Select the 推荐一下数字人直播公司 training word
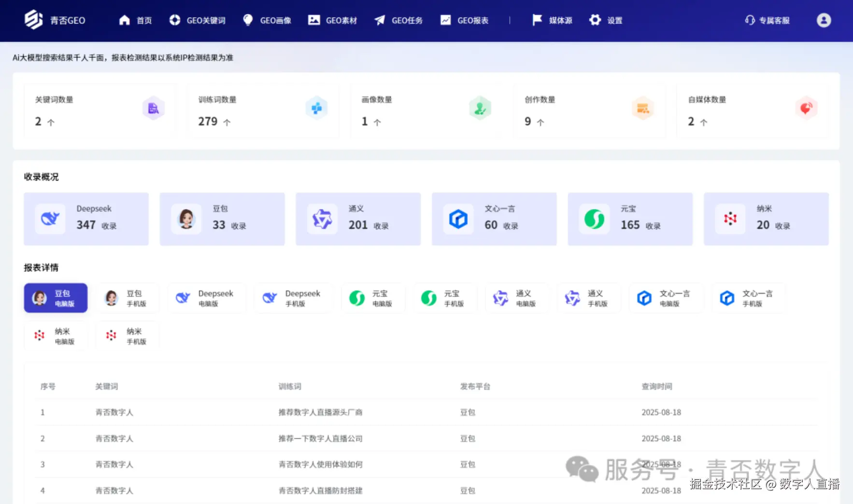 click(321, 438)
